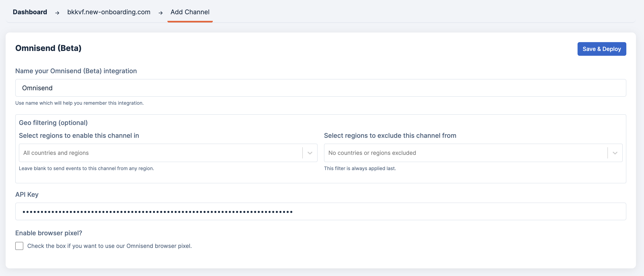This screenshot has height=276, width=644.
Task: Click the arrow icon after Dashboard breadcrumb
Action: (57, 13)
